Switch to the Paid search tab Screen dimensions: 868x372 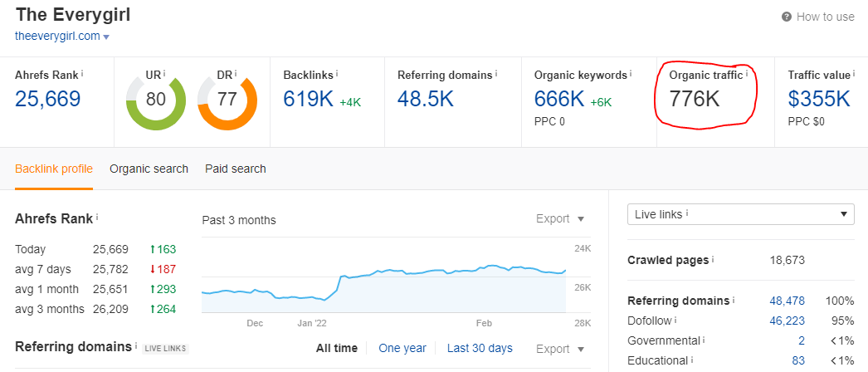(x=236, y=169)
